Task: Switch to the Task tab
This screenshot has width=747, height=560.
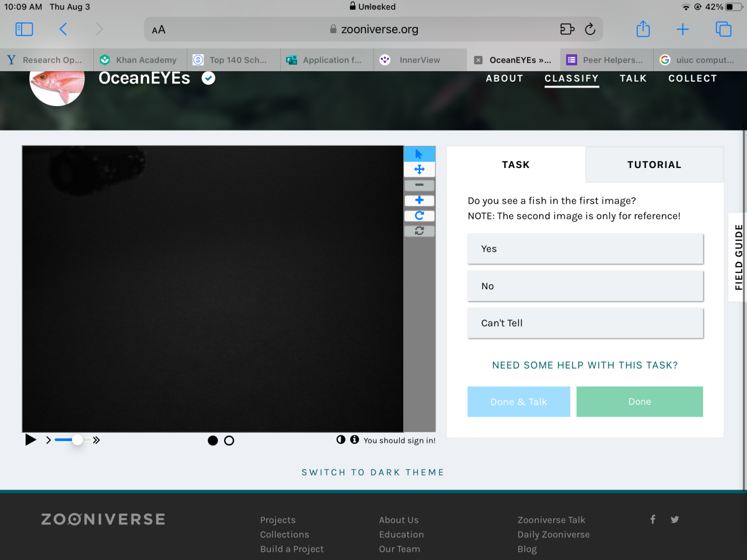Action: tap(516, 164)
